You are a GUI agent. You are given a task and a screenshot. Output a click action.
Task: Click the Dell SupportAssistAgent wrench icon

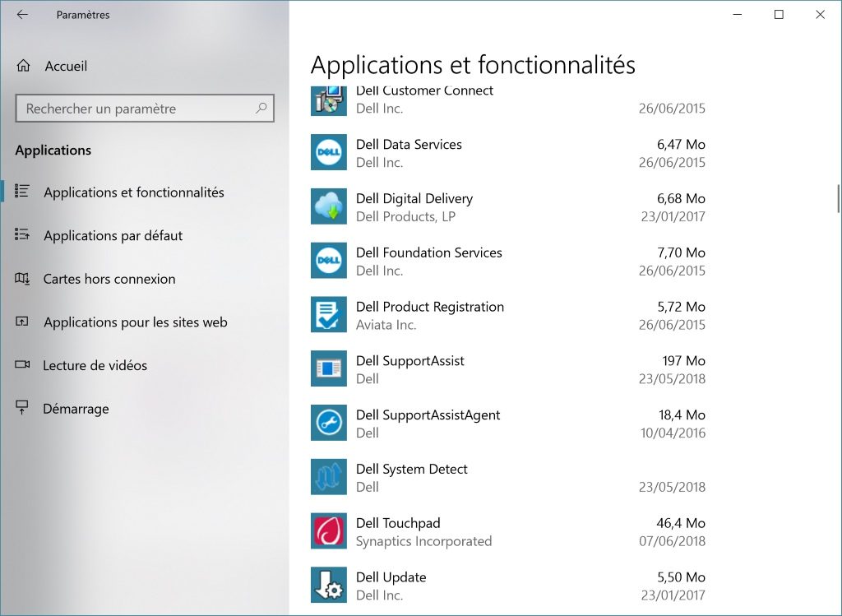(329, 423)
